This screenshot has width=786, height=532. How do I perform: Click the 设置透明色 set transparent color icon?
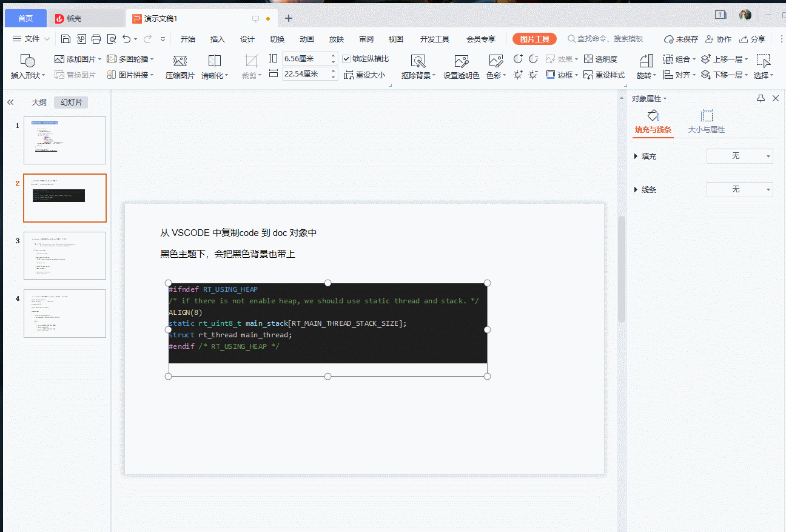(x=461, y=61)
